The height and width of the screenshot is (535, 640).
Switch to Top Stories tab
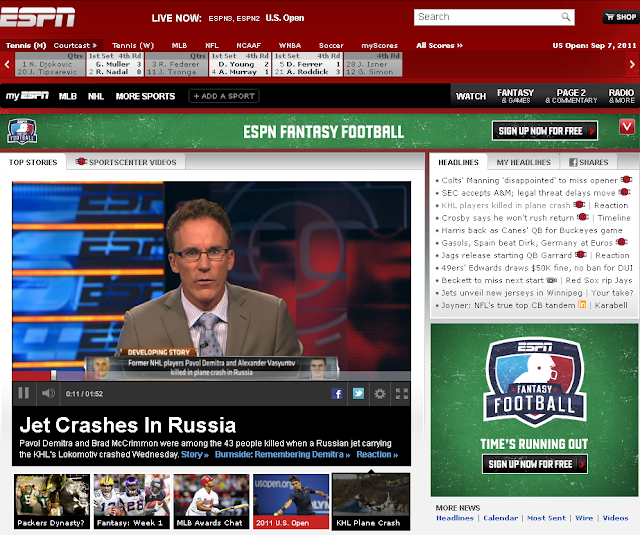tap(33, 162)
